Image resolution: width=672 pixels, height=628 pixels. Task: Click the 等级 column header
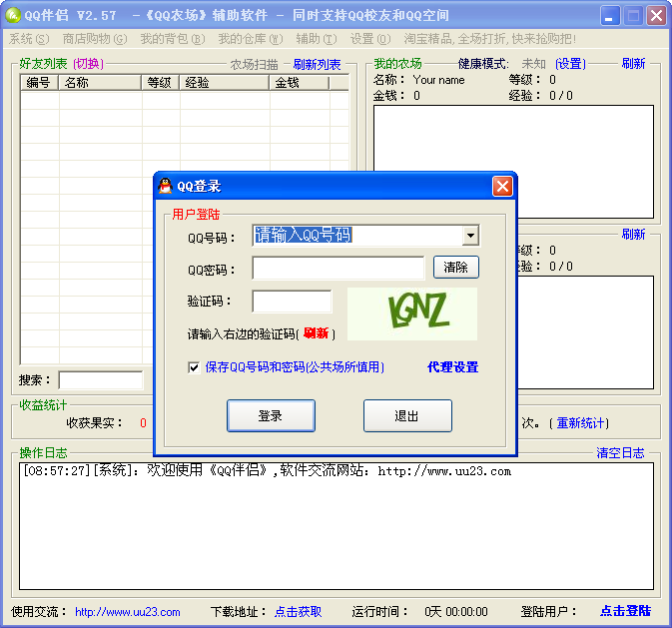tap(160, 82)
